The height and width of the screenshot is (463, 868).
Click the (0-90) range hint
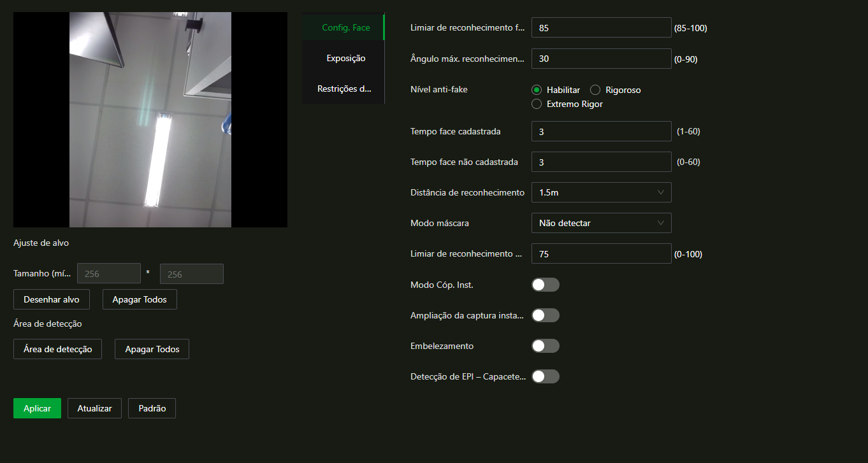(686, 59)
